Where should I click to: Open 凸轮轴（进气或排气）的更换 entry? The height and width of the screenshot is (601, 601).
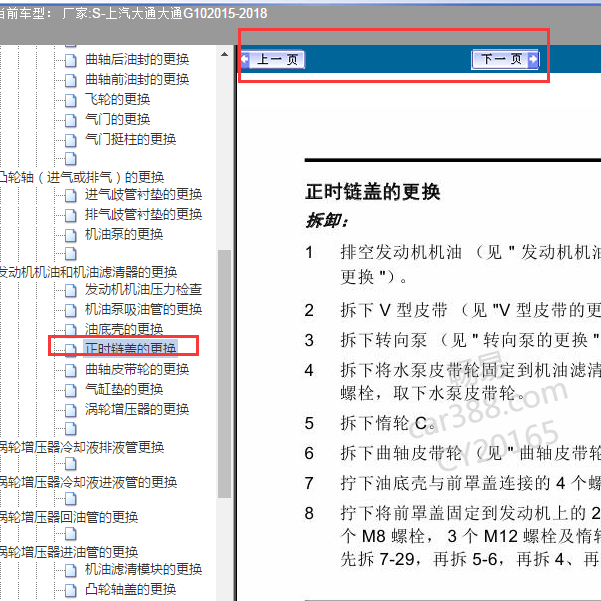coord(82,177)
